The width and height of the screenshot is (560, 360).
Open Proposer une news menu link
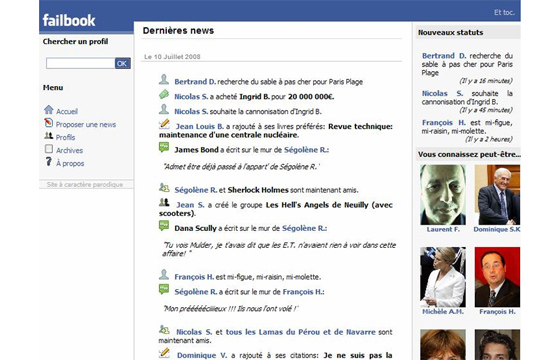click(86, 125)
